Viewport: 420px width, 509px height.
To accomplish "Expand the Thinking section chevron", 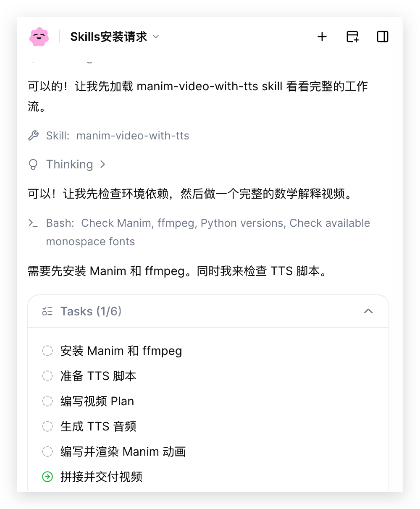I will click(102, 165).
